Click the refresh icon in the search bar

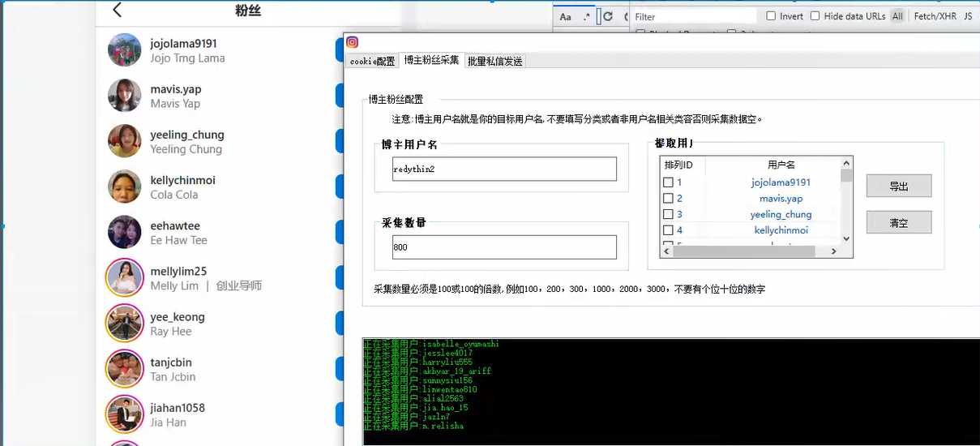607,16
